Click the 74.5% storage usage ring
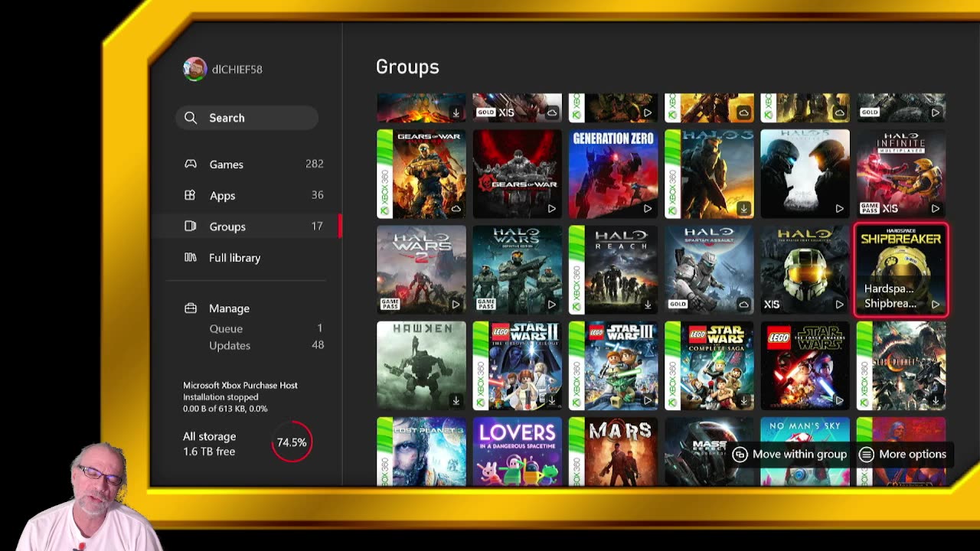Screen dimensions: 980x551 [x=292, y=442]
